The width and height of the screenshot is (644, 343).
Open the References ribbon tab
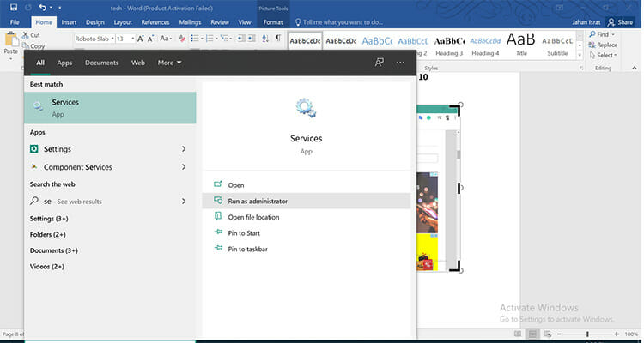(155, 22)
